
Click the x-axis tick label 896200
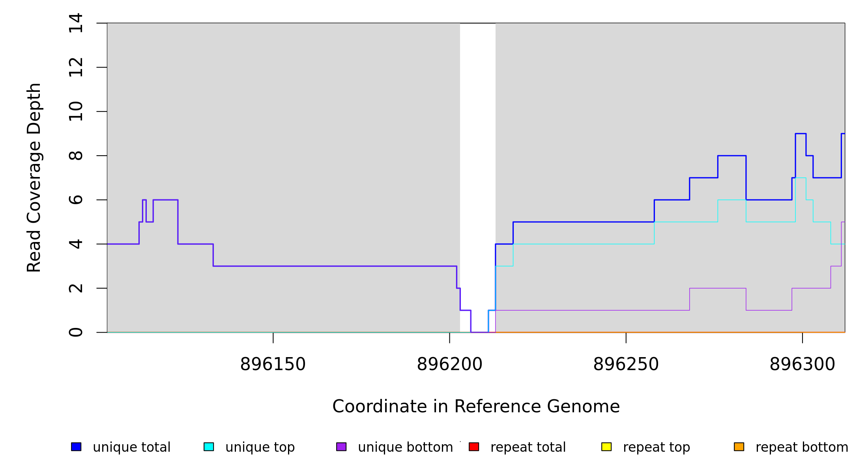[450, 364]
